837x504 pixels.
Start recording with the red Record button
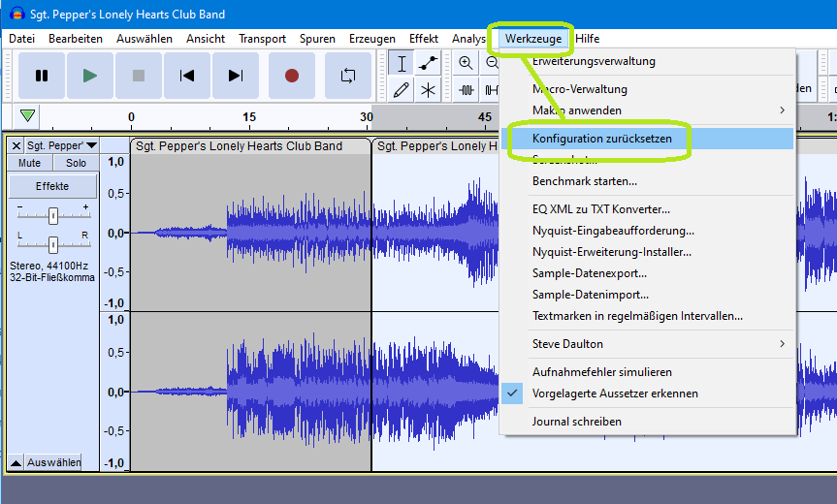[292, 76]
